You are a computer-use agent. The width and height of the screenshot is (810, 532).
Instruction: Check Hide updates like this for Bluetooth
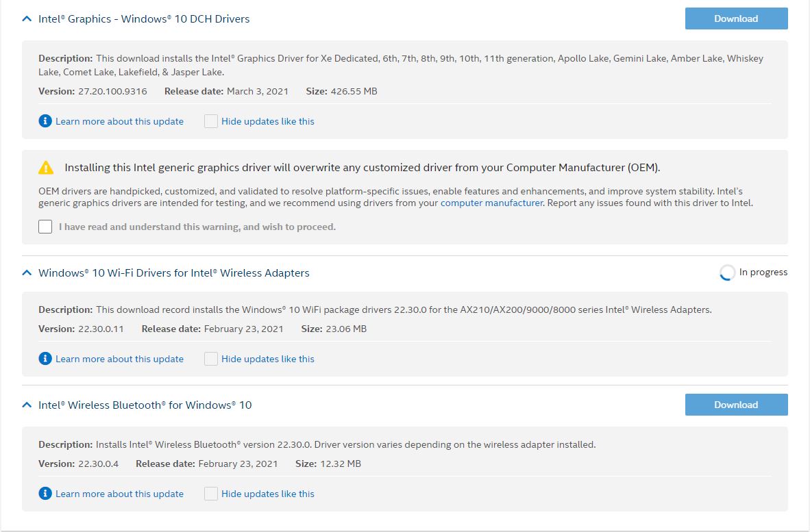pyautogui.click(x=211, y=494)
